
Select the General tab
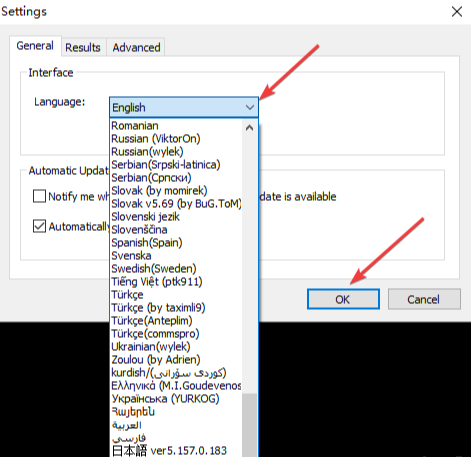35,46
